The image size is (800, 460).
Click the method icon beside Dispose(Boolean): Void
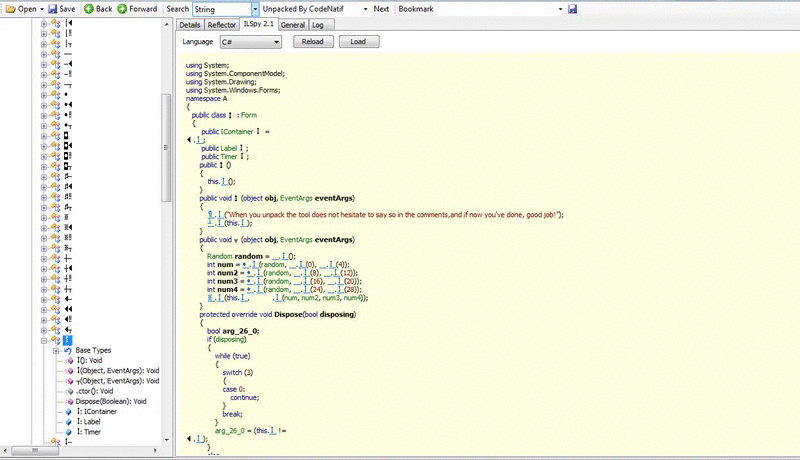click(70, 401)
